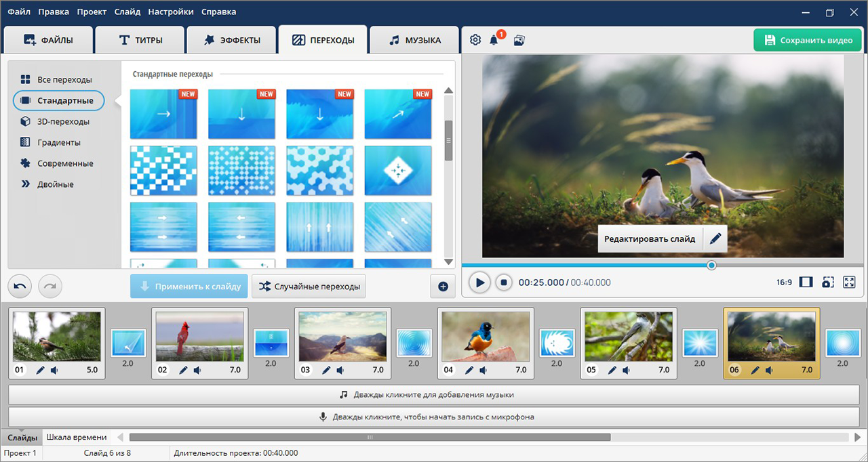
Task: Open the Эффекты tab
Action: [232, 40]
